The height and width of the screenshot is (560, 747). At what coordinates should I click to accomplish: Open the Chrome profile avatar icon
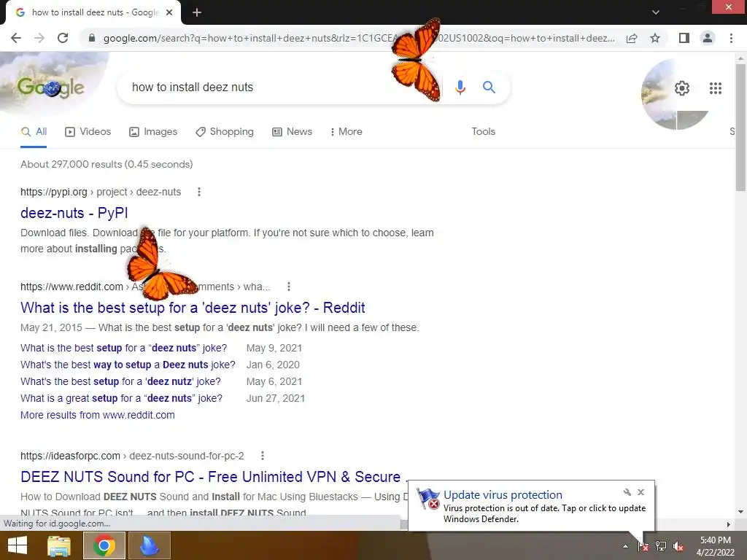pyautogui.click(x=708, y=38)
